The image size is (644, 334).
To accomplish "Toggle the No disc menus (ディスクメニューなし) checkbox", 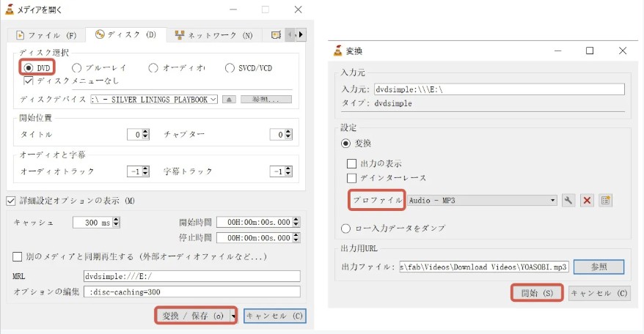I will (28, 81).
